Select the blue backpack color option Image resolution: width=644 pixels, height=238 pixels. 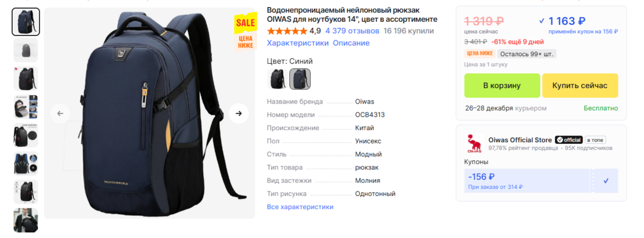tap(300, 79)
